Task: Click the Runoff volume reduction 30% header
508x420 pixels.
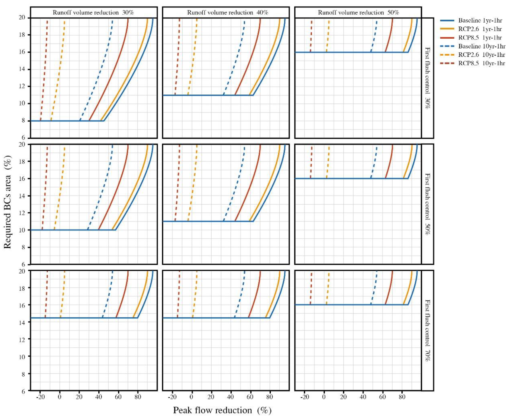Action: click(93, 13)
